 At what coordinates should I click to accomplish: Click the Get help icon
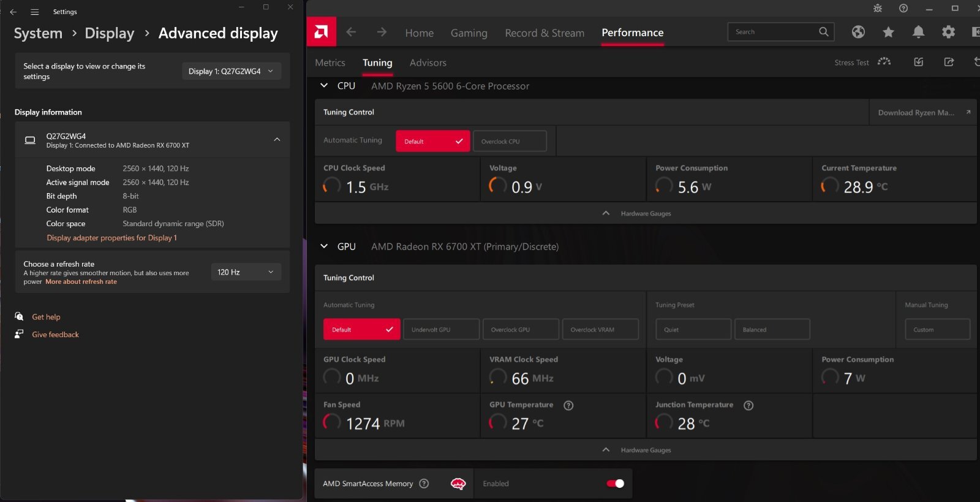point(19,316)
